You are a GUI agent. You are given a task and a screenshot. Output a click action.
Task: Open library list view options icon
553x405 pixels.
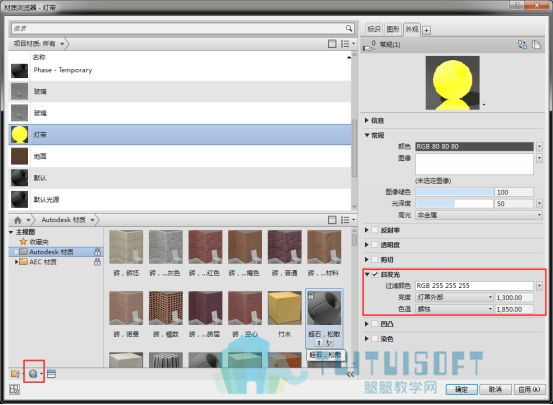click(x=348, y=220)
